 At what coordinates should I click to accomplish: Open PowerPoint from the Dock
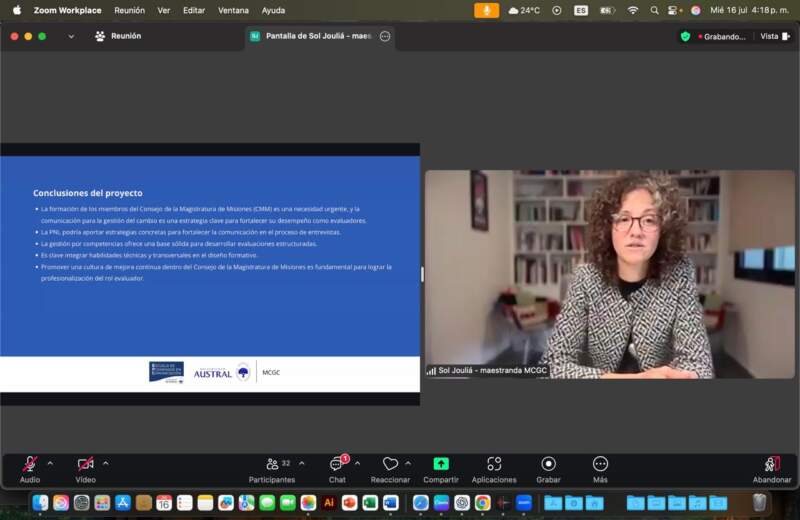coord(349,503)
